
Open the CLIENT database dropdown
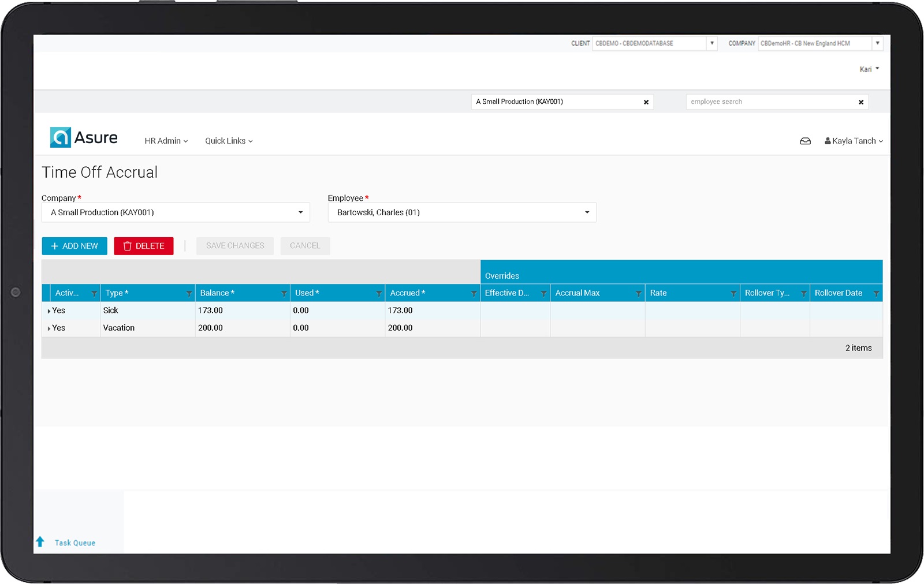coord(711,43)
